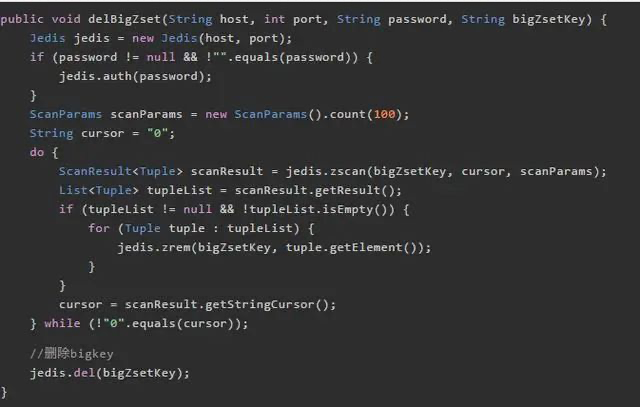Click the for keyword in the loop
The image size is (640, 407).
[99, 228]
